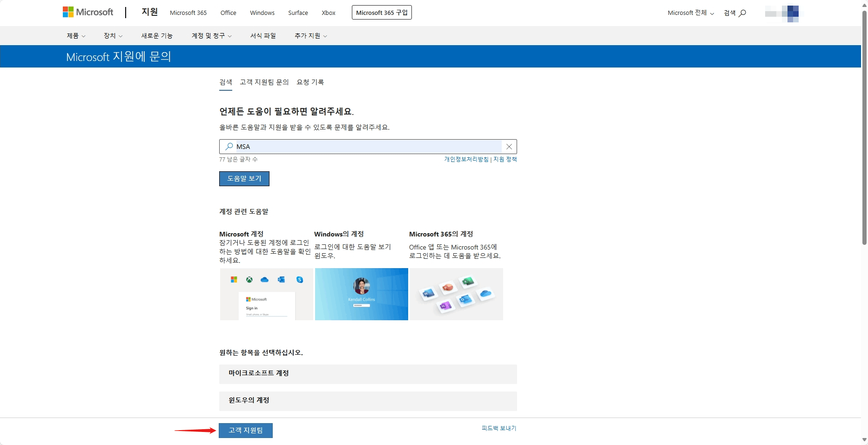Click the scrollbar down arrow
Viewport: 868px width, 445px height.
pyautogui.click(x=864, y=440)
